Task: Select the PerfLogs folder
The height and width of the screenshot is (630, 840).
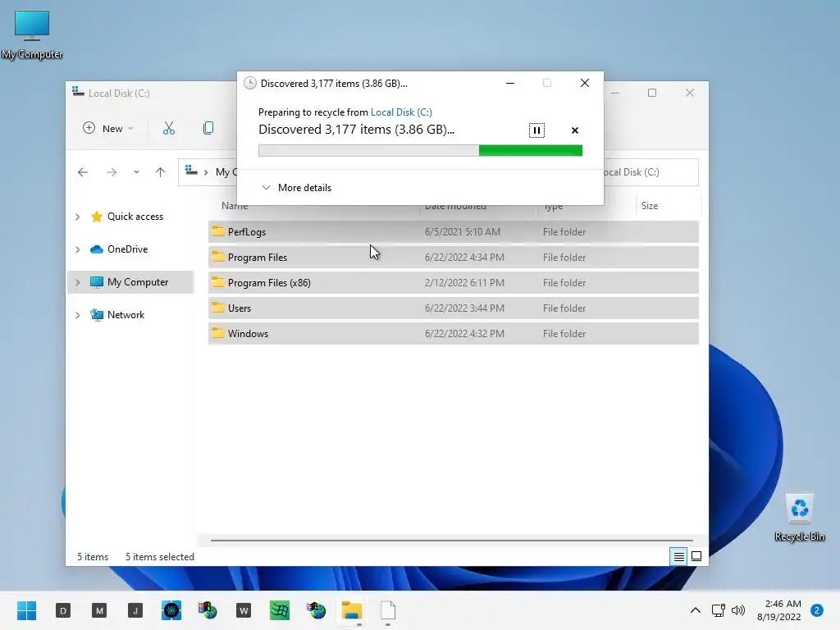Action: tap(453, 232)
